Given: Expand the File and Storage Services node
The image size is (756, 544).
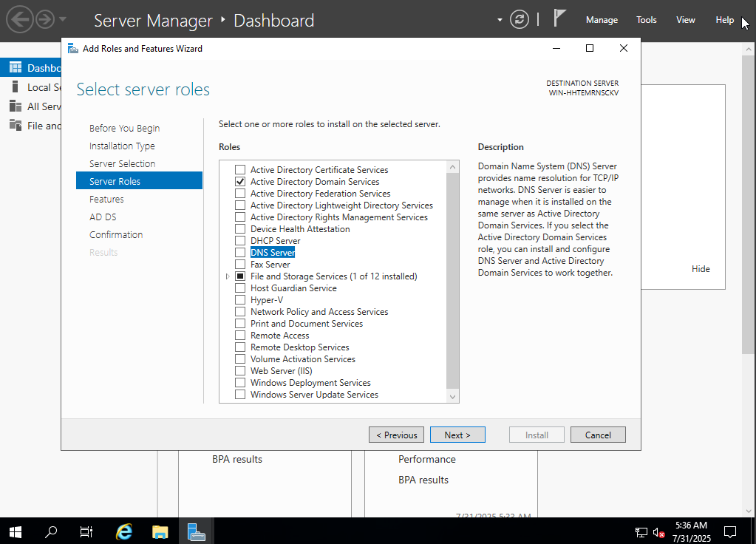Looking at the screenshot, I should pos(228,276).
